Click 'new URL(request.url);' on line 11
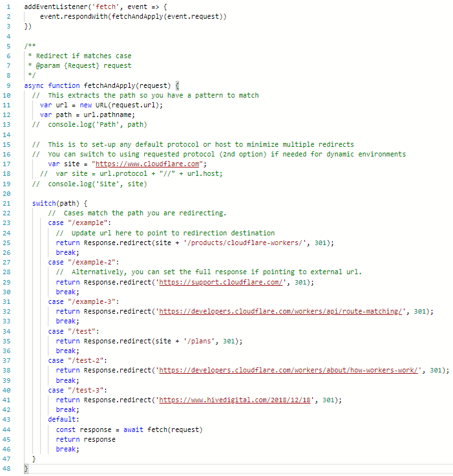453x476 pixels. pyautogui.click(x=121, y=105)
